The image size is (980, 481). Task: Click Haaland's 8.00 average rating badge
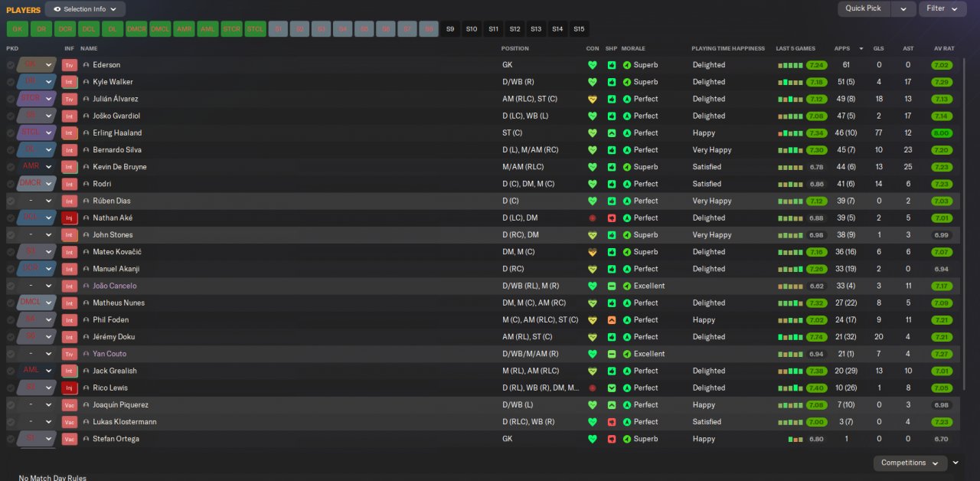tap(942, 133)
